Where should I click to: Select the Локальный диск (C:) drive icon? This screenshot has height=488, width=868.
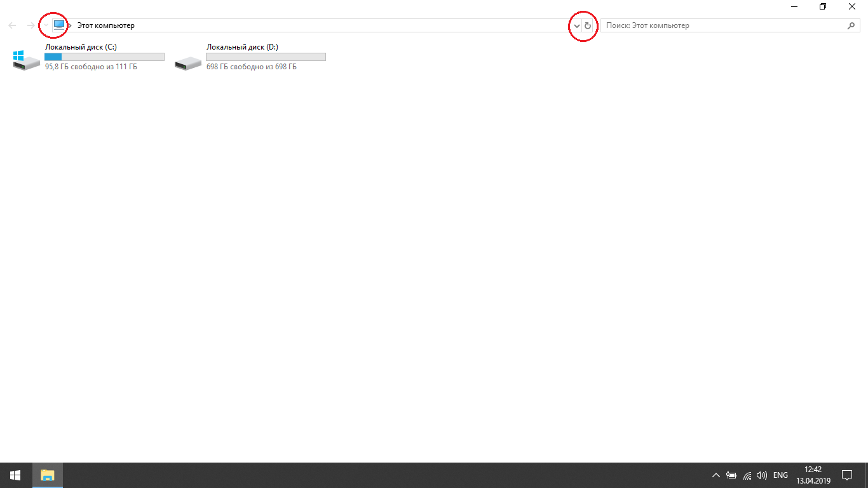tap(26, 60)
